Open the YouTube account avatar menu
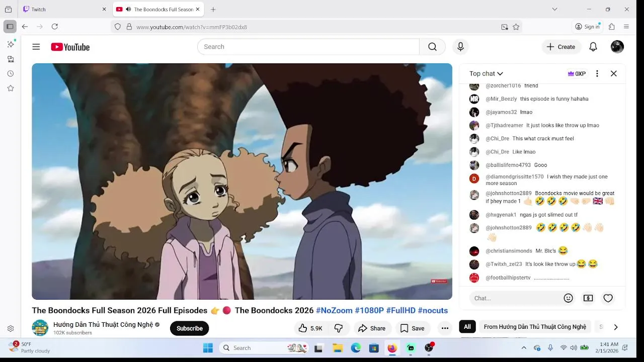This screenshot has height=362, width=644. pos(617,47)
